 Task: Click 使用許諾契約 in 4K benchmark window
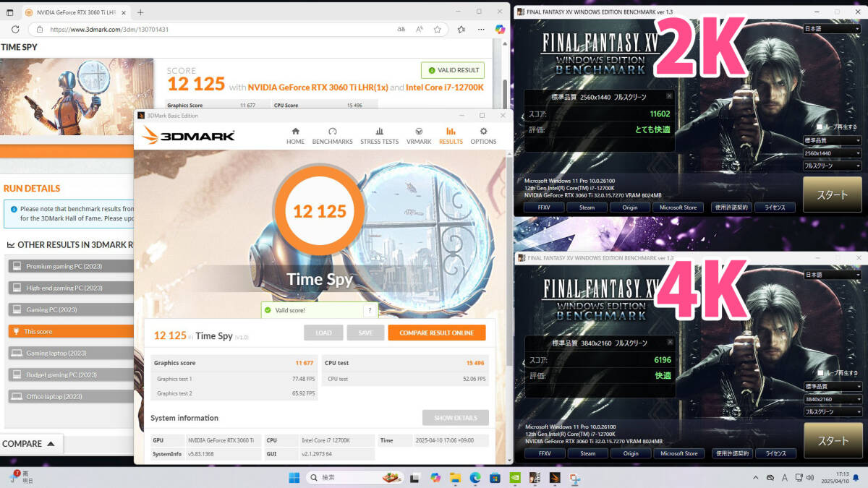pos(731,453)
